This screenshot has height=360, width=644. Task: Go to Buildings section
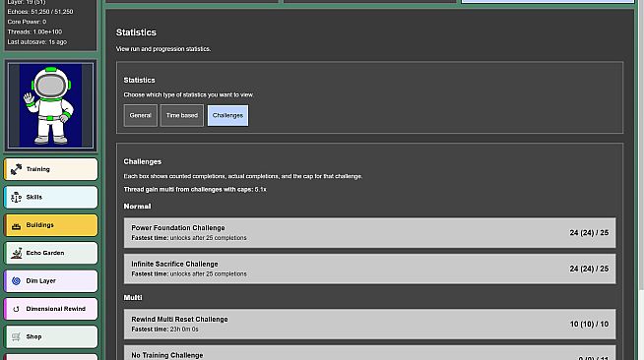click(51, 225)
